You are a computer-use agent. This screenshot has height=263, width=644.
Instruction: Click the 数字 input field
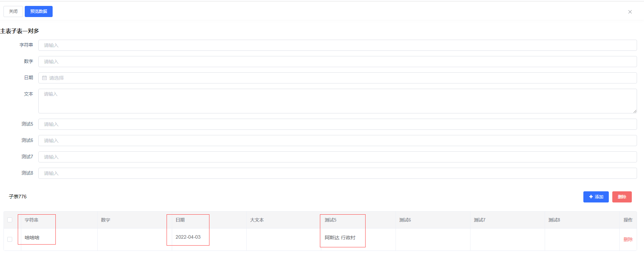click(x=337, y=62)
